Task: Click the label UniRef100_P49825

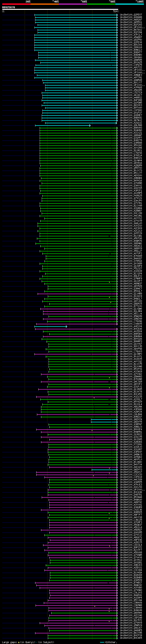Action: (x=131, y=196)
